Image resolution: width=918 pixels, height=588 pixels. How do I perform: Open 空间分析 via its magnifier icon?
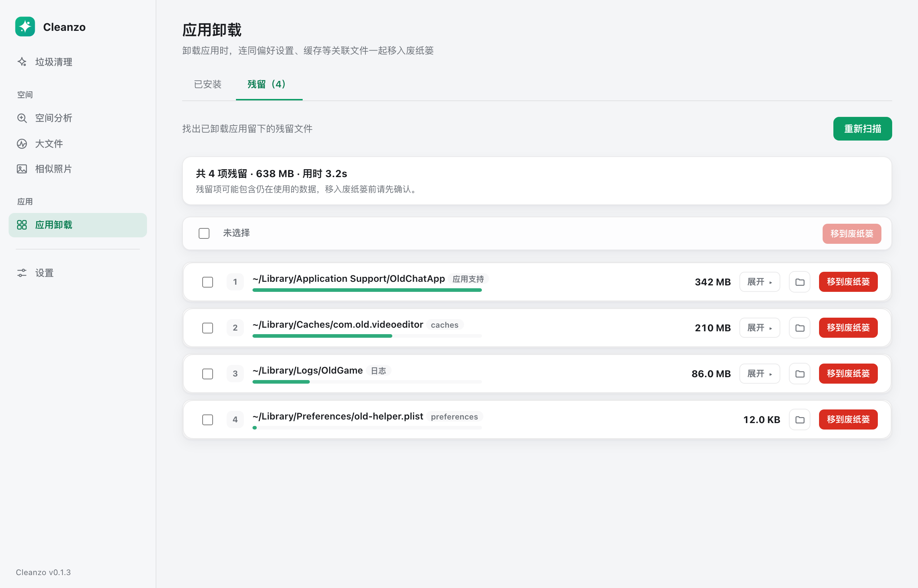click(22, 118)
